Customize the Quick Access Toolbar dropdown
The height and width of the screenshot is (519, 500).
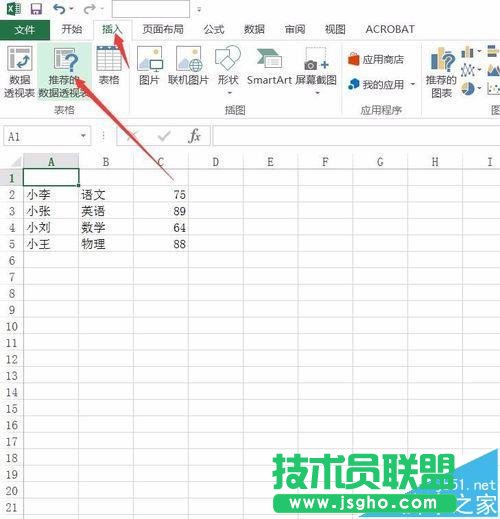(x=199, y=10)
